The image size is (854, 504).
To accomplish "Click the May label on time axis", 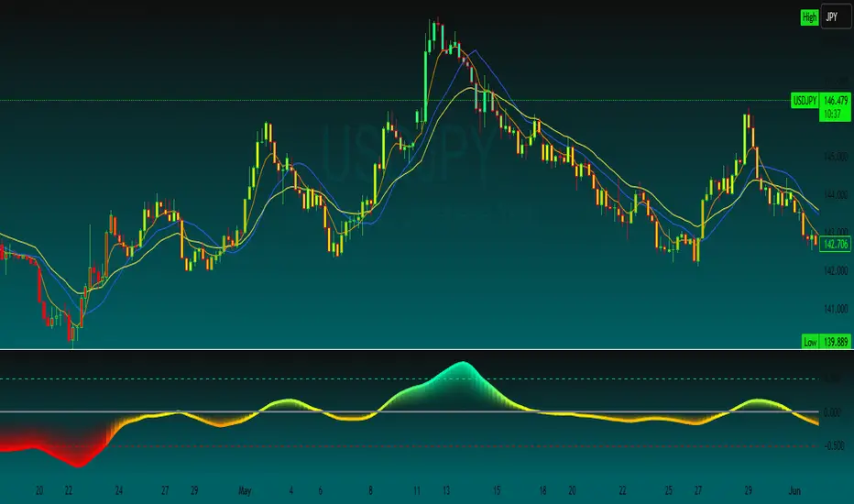I will click(x=245, y=491).
